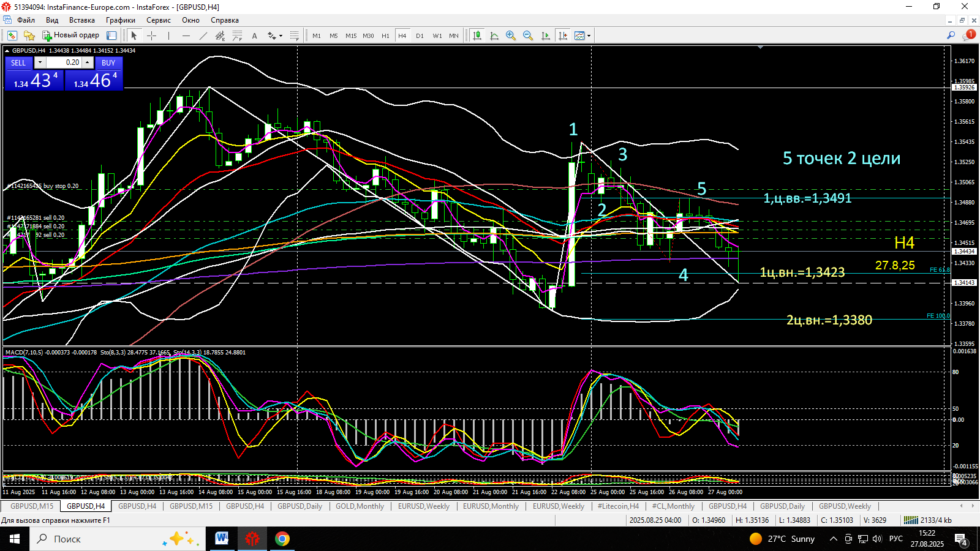Switch to the GOLD,Monthly chart tab
Screen dimensions: 980x551
[x=360, y=506]
